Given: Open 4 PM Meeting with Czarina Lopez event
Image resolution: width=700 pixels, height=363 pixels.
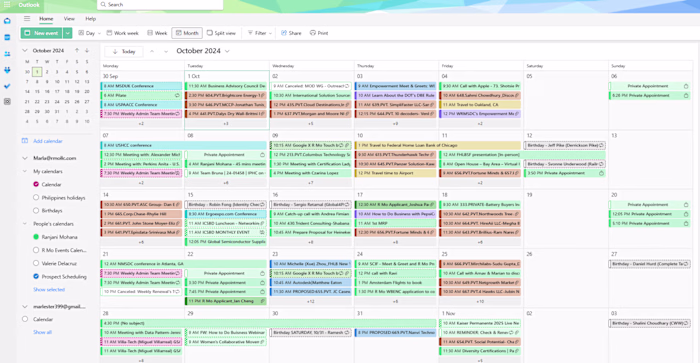Looking at the screenshot, I should 310,173.
